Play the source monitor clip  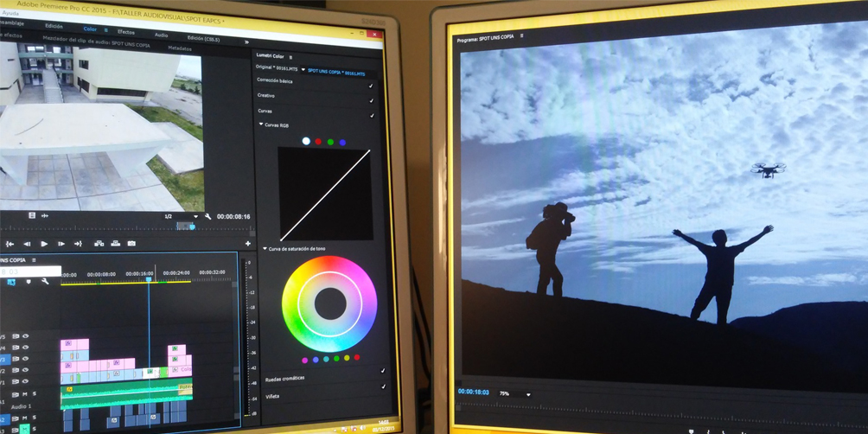(44, 244)
